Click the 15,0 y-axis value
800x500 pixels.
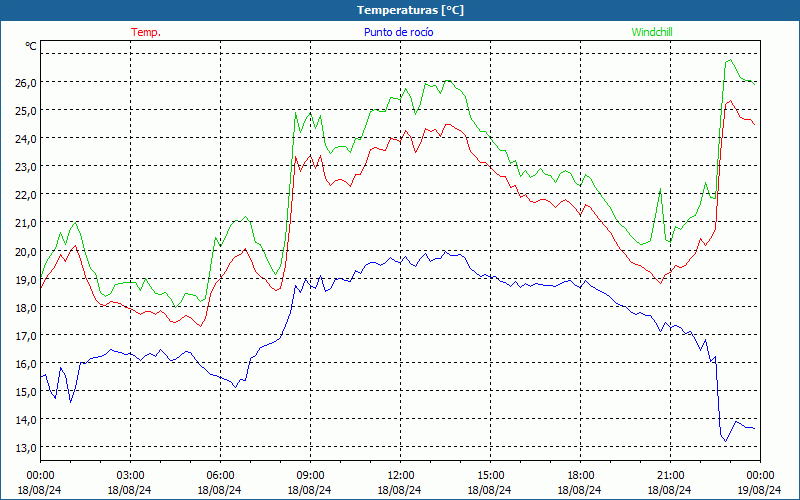click(x=26, y=391)
